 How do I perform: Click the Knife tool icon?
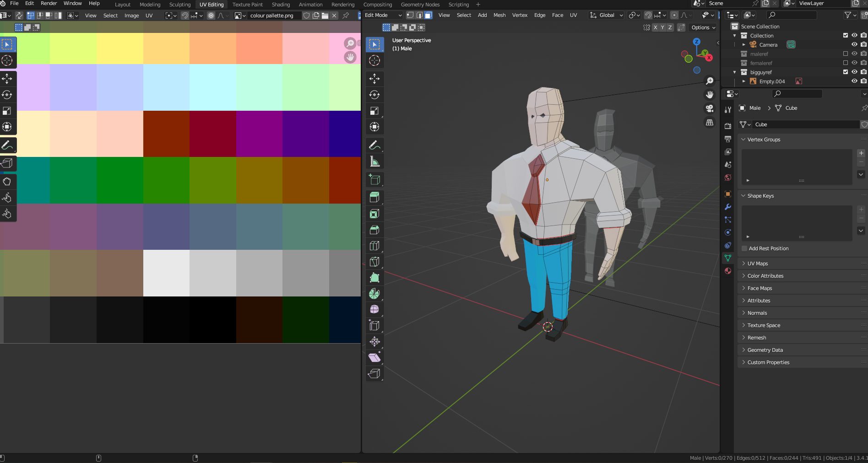[374, 262]
